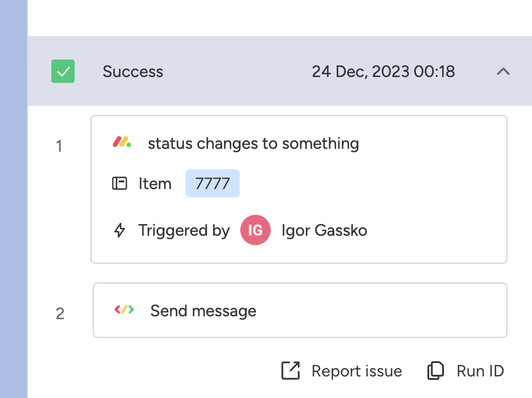
Task: Click the monday.com logo in step 1
Action: pyautogui.click(x=122, y=142)
